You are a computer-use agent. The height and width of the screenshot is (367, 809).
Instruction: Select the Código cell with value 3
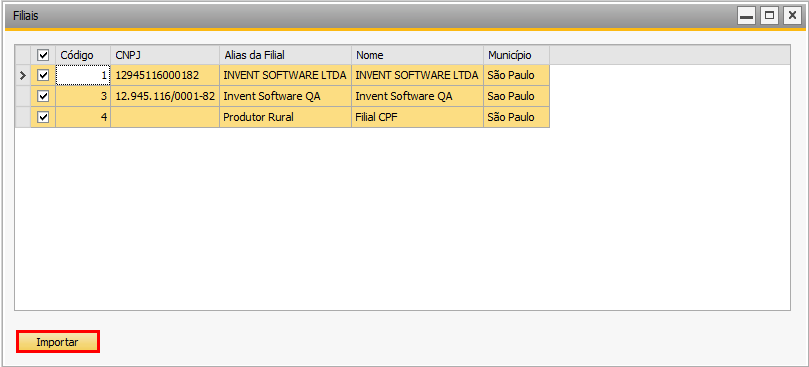[x=83, y=96]
